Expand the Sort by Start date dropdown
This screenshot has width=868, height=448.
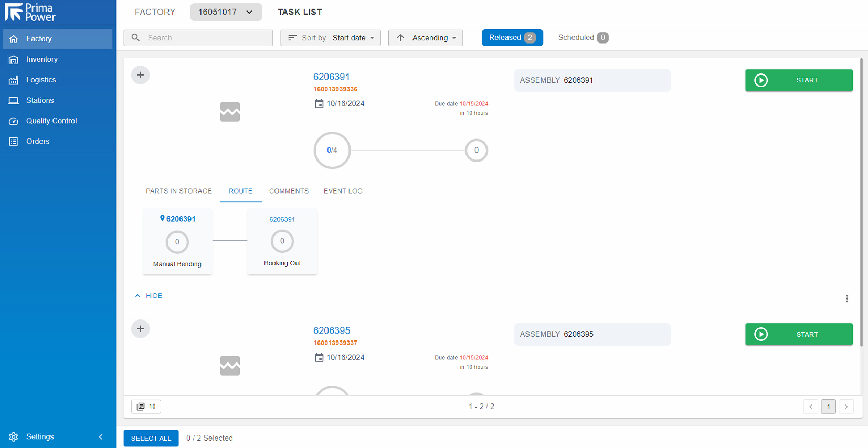(x=330, y=38)
